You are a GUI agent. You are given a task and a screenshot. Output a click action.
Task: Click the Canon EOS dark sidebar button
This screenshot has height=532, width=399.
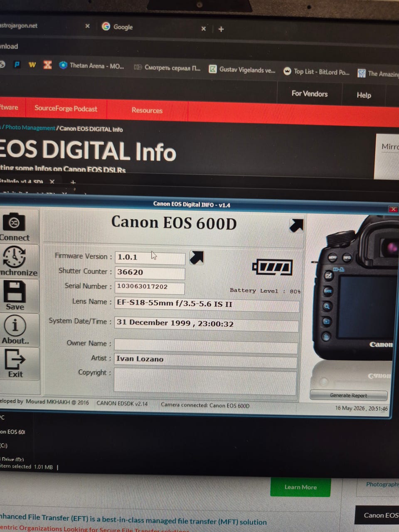pos(377,515)
